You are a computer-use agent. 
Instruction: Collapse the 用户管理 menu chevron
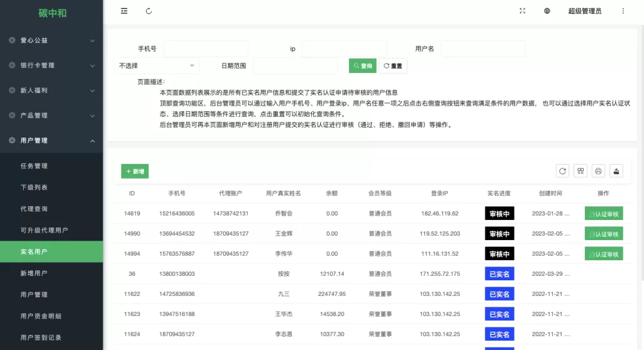[x=92, y=141]
